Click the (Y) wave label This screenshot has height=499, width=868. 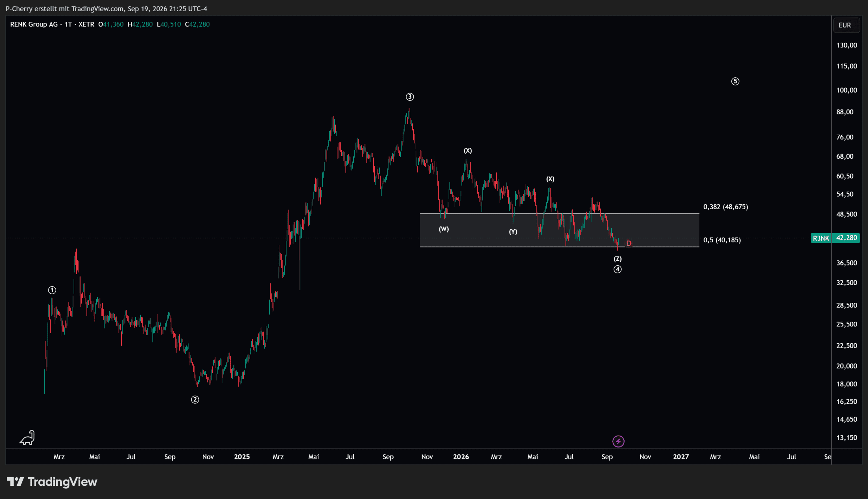(513, 232)
